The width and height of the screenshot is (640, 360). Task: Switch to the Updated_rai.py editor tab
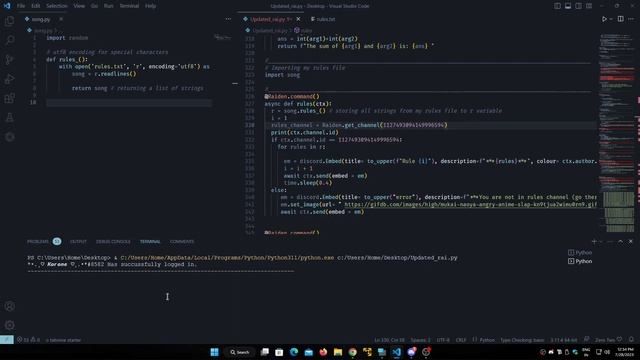[x=270, y=19]
